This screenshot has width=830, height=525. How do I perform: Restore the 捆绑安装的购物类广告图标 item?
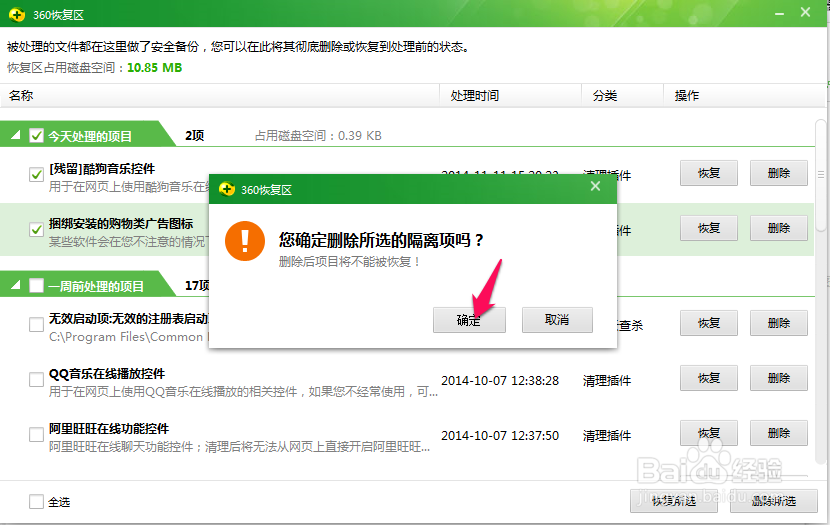[709, 228]
